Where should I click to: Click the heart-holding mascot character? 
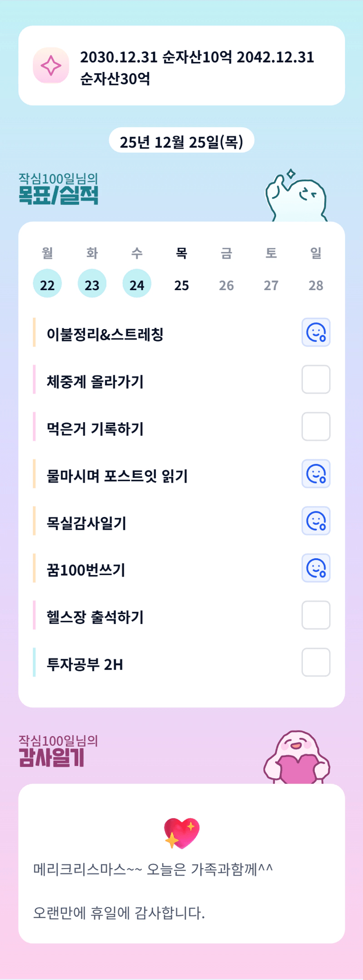(x=297, y=758)
